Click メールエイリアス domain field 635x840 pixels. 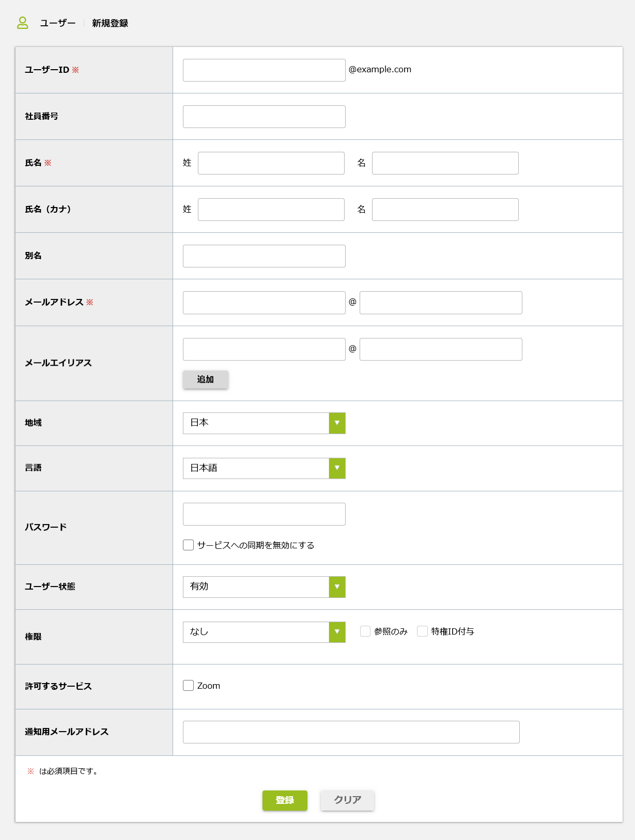click(441, 350)
